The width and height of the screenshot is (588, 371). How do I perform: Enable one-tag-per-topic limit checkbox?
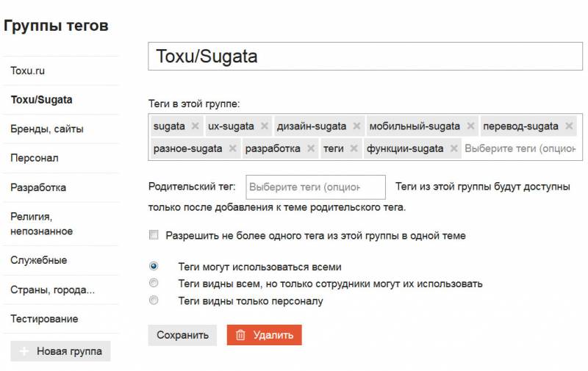point(154,235)
